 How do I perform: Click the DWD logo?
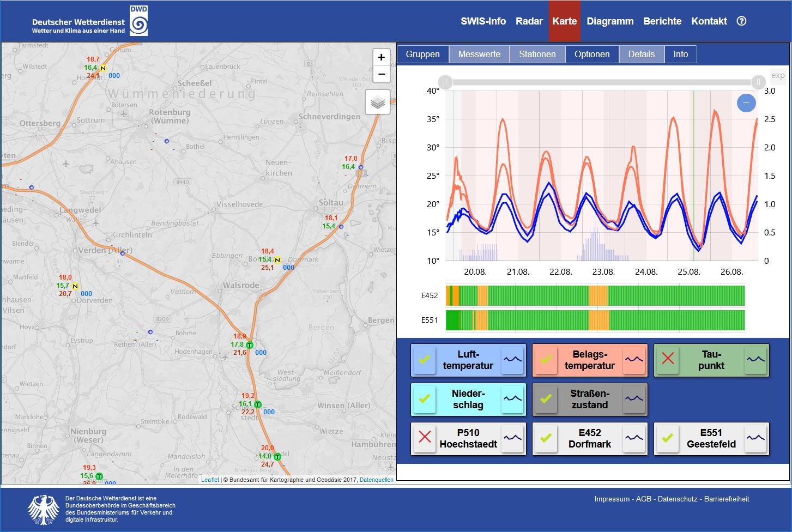138,21
